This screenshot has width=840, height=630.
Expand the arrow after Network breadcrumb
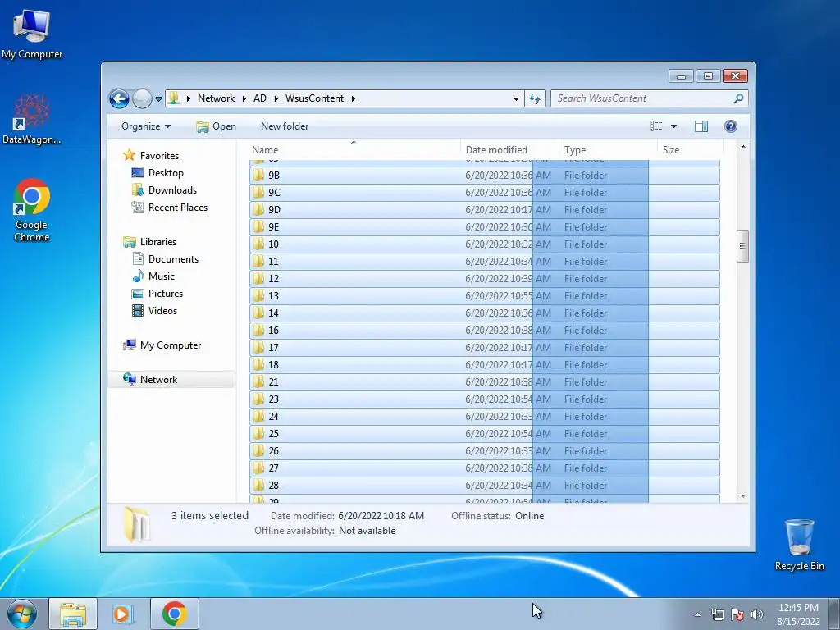[x=244, y=98]
